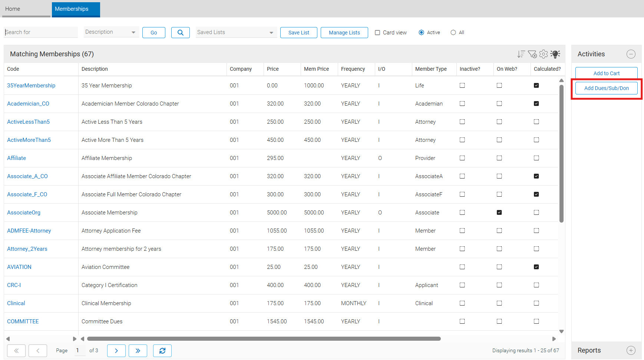Refresh the memberships list
The height and width of the screenshot is (360, 644).
point(162,351)
